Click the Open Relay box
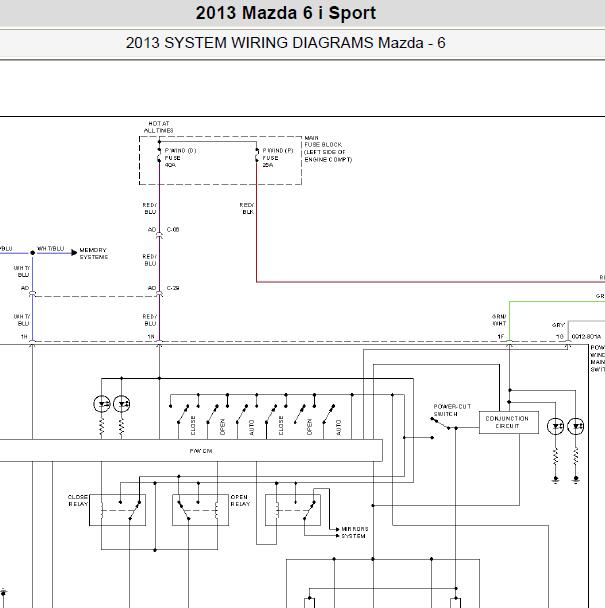Screen dimensions: 605x608 [x=200, y=510]
